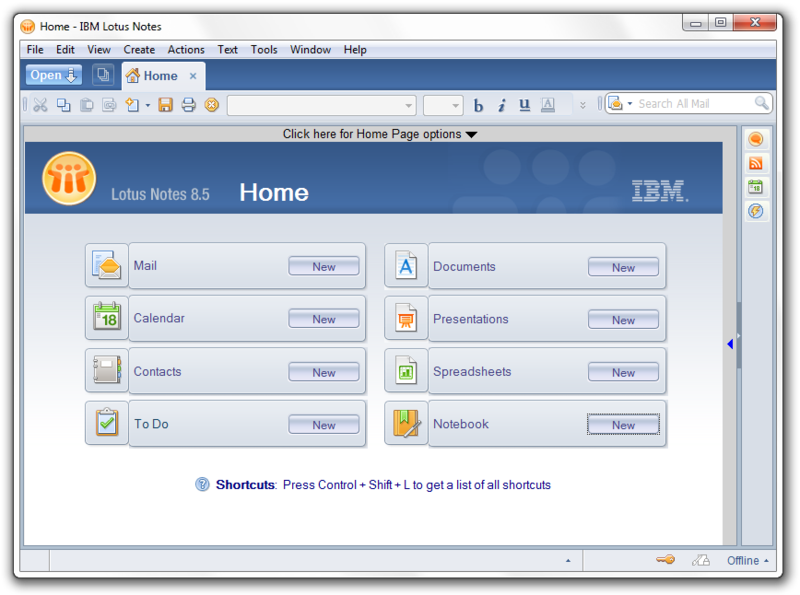Click the Save floppy disk icon

click(165, 105)
